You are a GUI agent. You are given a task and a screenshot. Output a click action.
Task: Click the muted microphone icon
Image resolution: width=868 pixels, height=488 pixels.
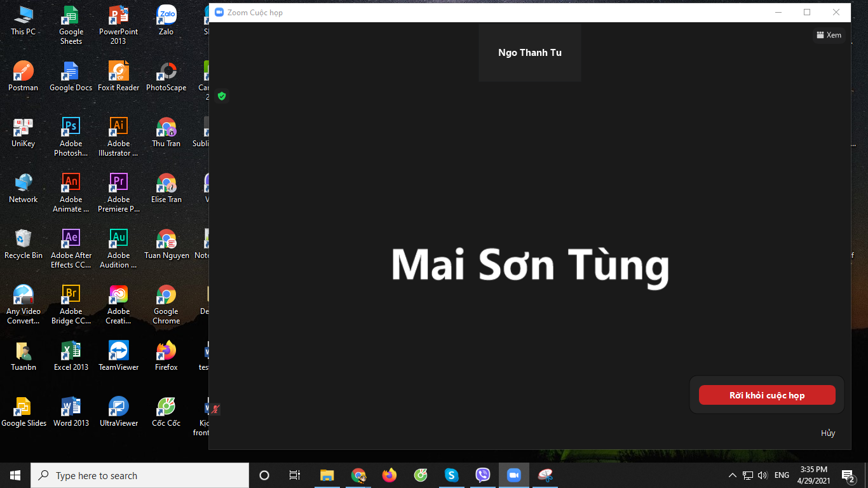point(216,409)
